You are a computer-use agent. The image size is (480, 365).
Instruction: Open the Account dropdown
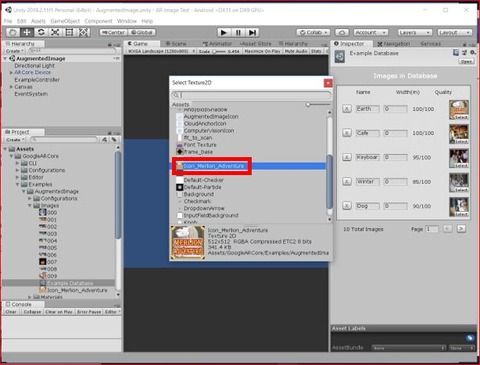coord(370,32)
